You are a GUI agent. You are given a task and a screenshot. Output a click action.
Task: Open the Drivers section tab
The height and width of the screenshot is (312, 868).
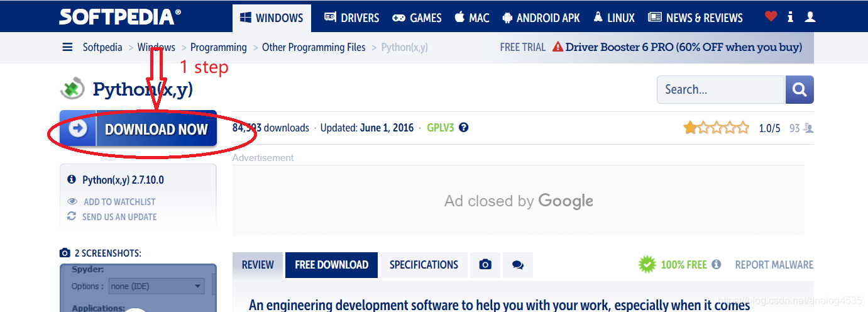[352, 18]
